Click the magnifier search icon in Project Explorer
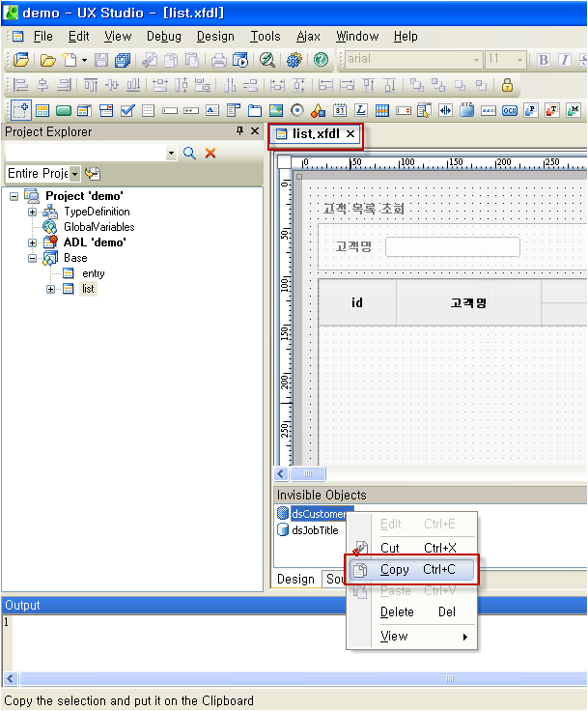Viewport: 588px width, 711px height. coord(189,153)
